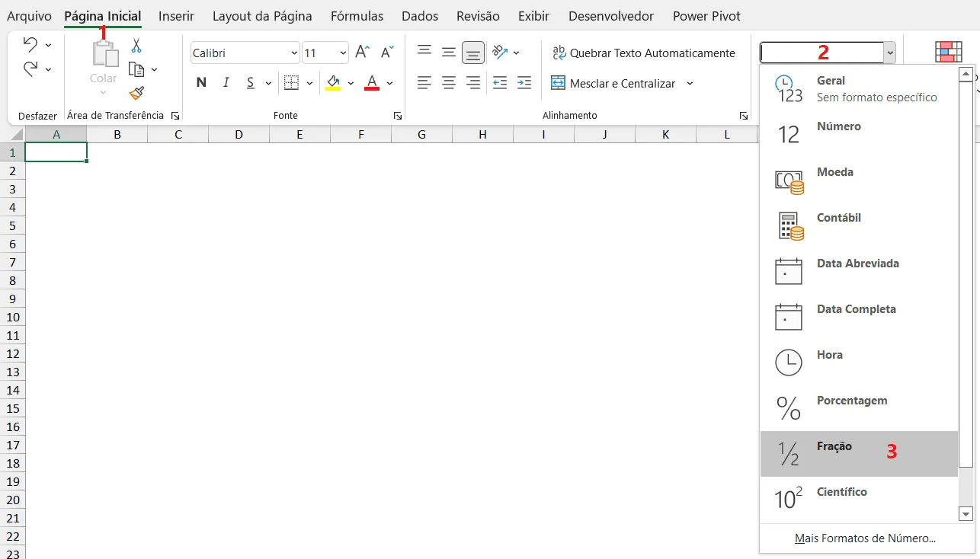980x559 pixels.
Task: Align text left
Action: (424, 83)
